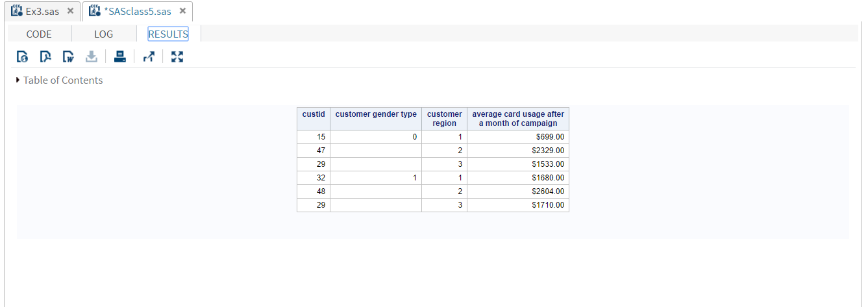Download results as PDF file
Image resolution: width=868 pixels, height=307 pixels.
[x=45, y=57]
